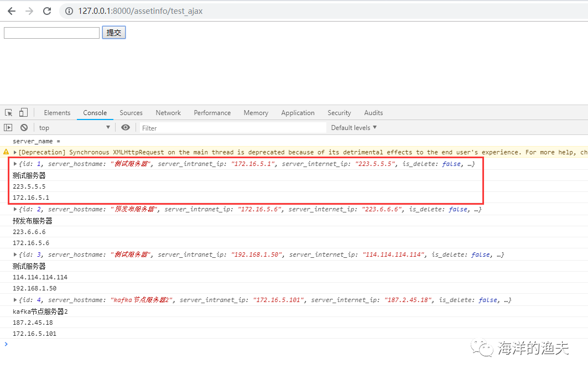Toggle the live expression eye icon
This screenshot has height=374, width=588.
(x=125, y=128)
